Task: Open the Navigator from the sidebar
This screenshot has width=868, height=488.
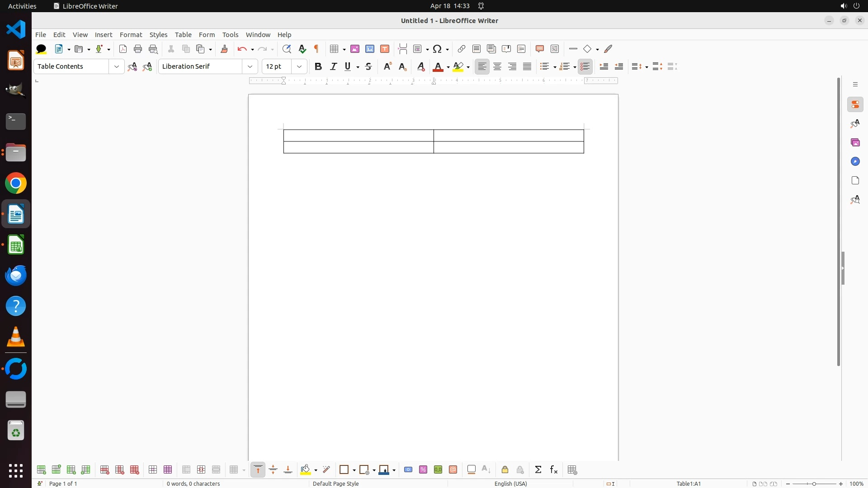Action: click(855, 161)
